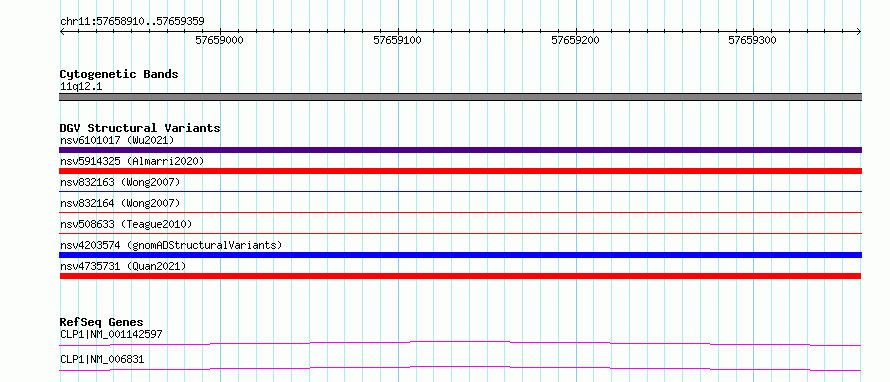
Task: Select the RefSeq Genes track title
Action: (x=102, y=322)
